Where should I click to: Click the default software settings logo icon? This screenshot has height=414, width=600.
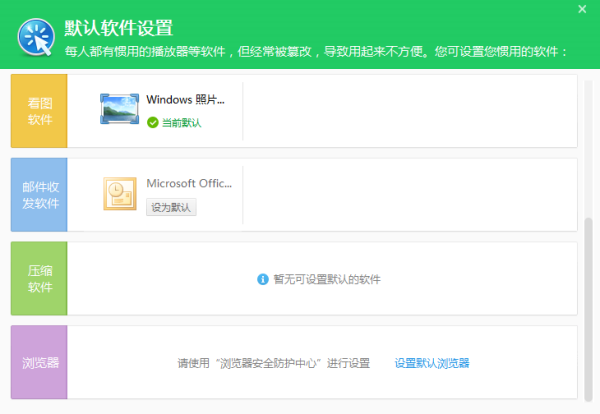36,37
